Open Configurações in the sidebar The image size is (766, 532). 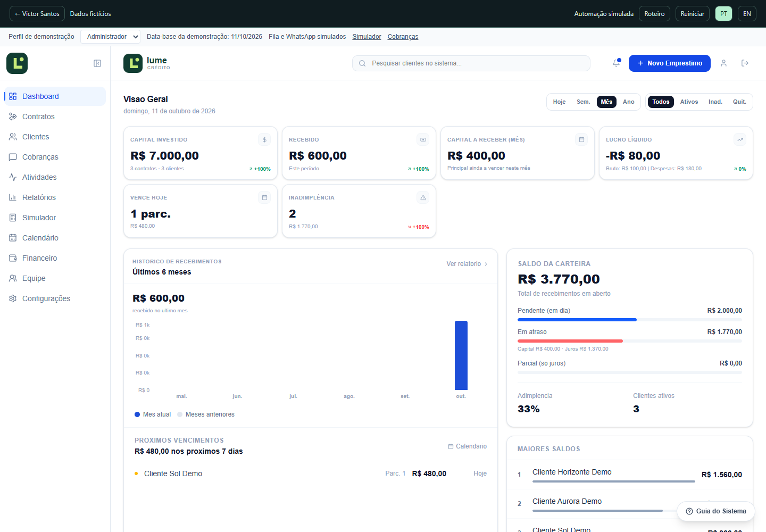[55, 298]
